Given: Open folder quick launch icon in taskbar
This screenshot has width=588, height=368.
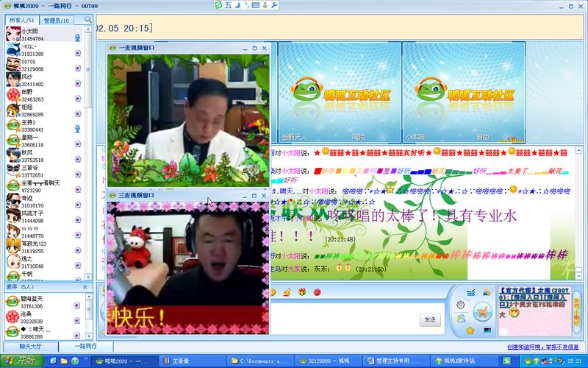Looking at the screenshot, I should (x=64, y=361).
